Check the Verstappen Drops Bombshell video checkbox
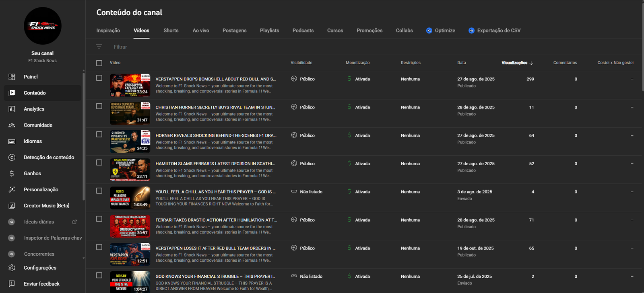 [x=99, y=78]
